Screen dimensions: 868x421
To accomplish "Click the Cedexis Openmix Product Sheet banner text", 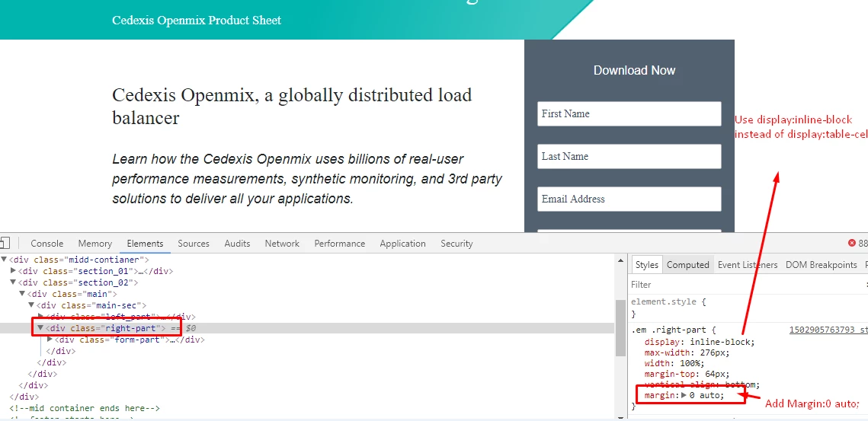I will coord(197,21).
